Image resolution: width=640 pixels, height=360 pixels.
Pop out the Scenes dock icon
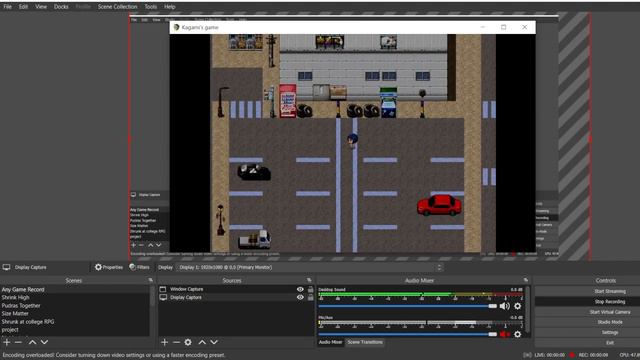pos(151,280)
